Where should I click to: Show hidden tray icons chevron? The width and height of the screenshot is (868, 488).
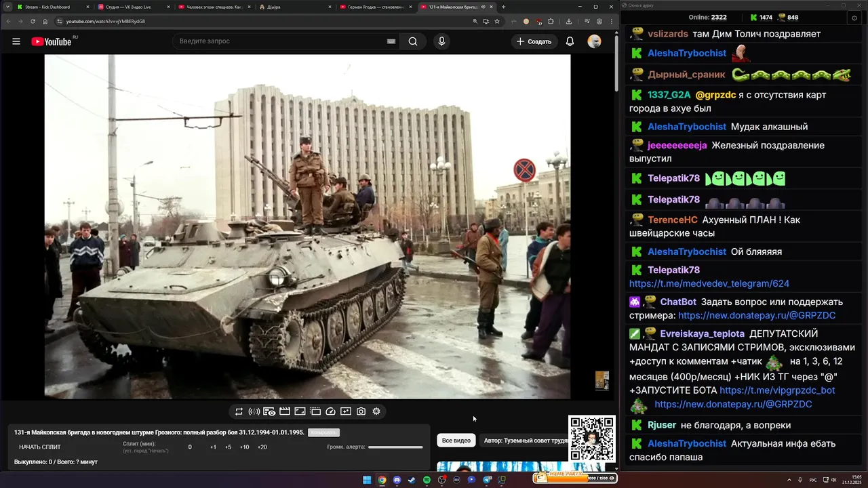tap(789, 480)
